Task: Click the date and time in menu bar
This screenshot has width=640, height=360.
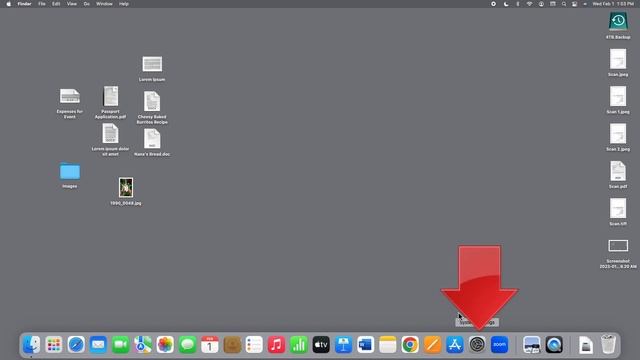Action: pos(613,4)
